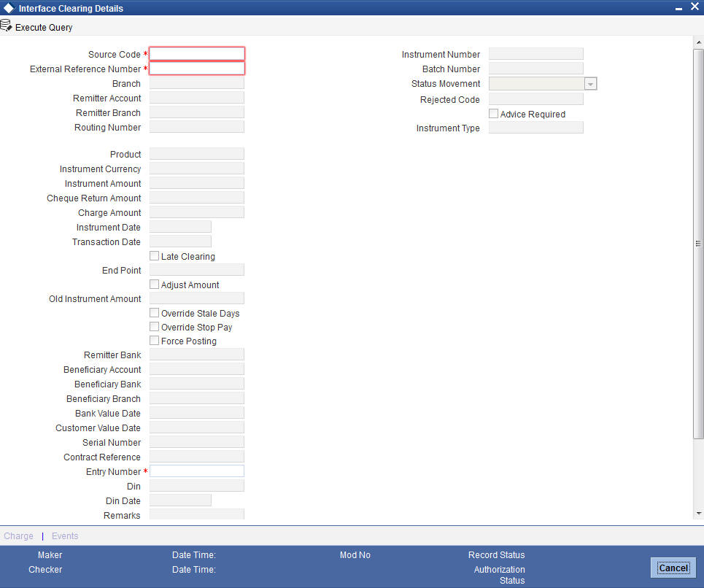Open the Events tab

(65, 536)
